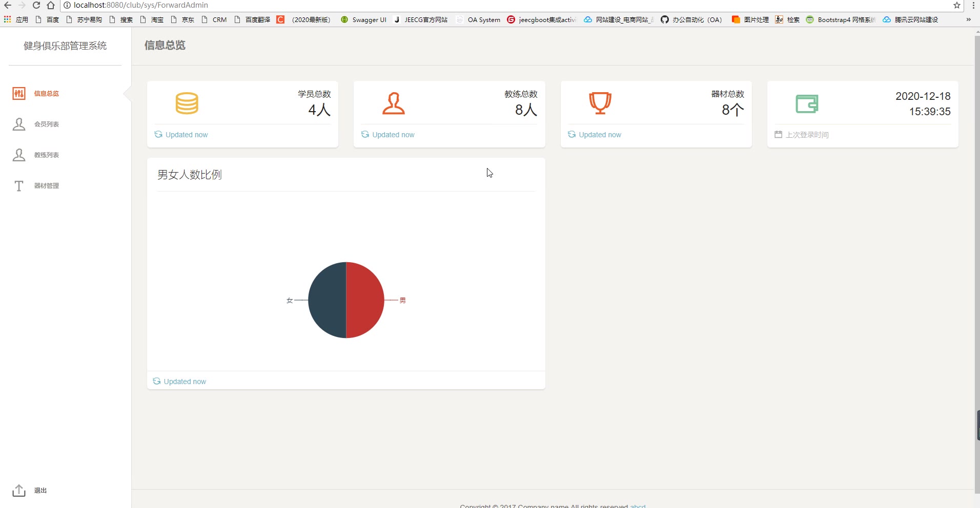Screen dimensions: 980x508
Task: Reload the page with the refresh icon
Action: click(x=36, y=5)
